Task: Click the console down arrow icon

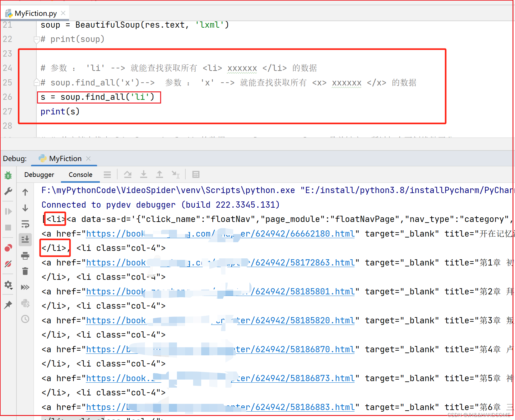Action: (x=25, y=208)
